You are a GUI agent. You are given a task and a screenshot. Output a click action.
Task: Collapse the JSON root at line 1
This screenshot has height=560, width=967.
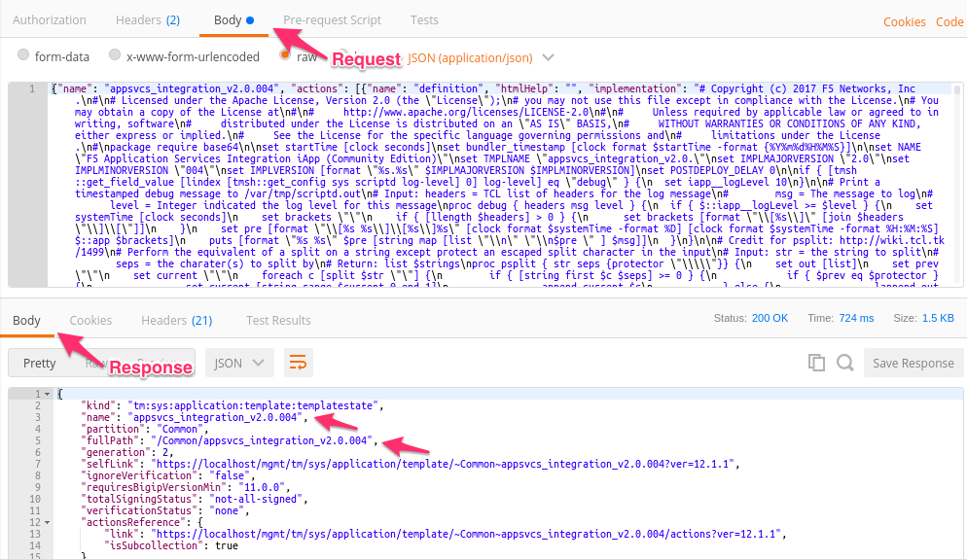pyautogui.click(x=48, y=394)
